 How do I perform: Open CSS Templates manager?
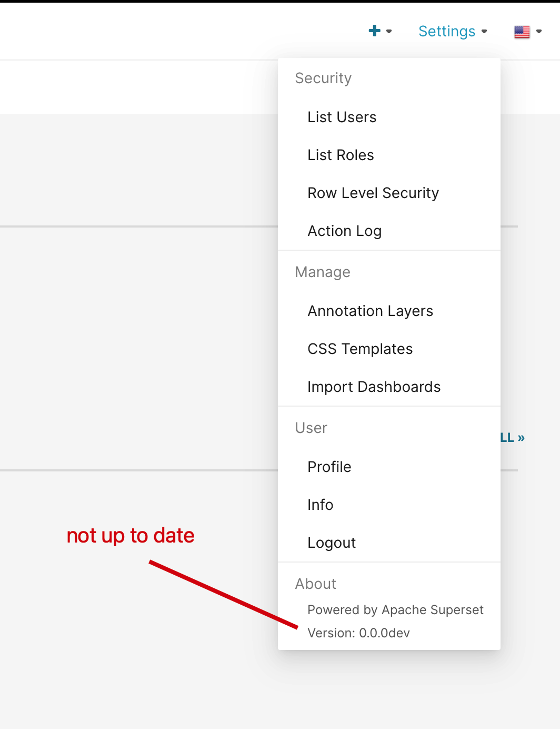pyautogui.click(x=360, y=349)
